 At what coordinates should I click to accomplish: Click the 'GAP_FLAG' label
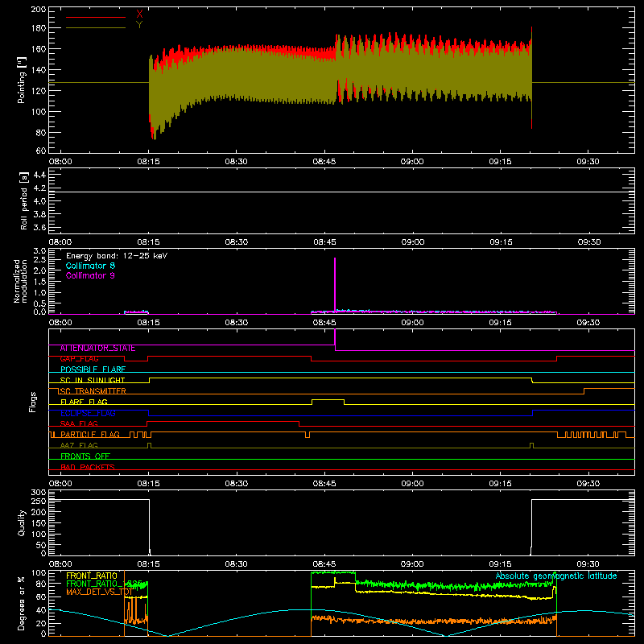pos(79,359)
